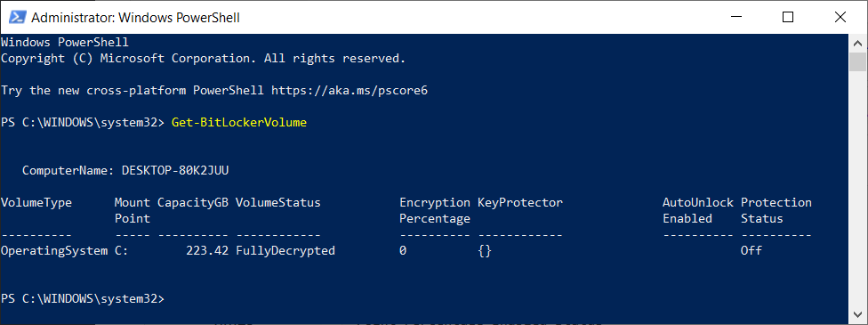Click the 223.42 capacity value
The image size is (868, 325).
point(207,251)
